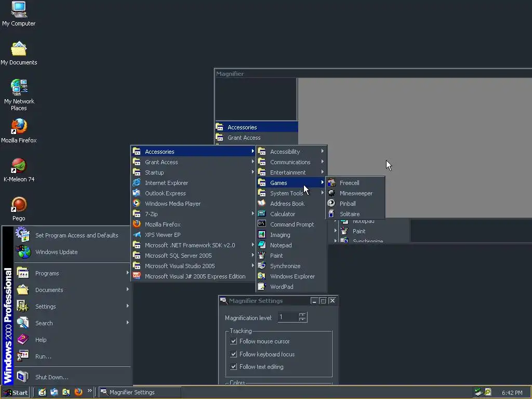The image size is (532, 399).
Task: Choose Shut Down... in Start menu
Action: (x=72, y=377)
